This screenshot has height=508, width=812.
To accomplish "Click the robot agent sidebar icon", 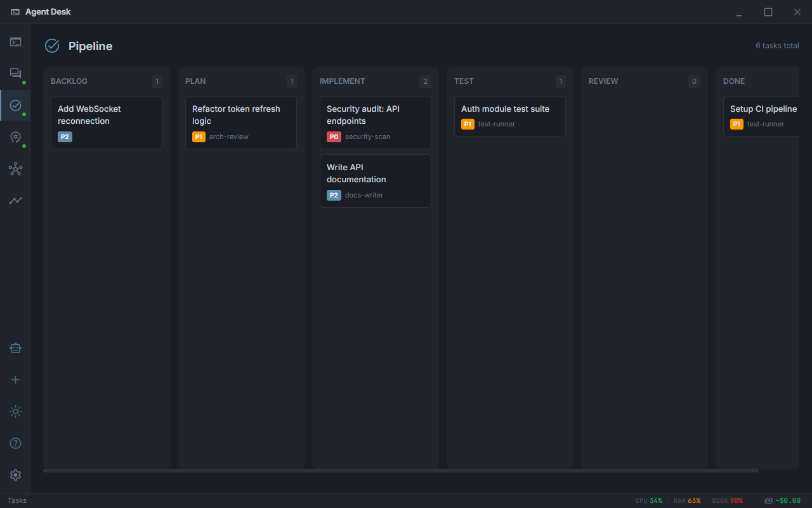I will point(15,348).
